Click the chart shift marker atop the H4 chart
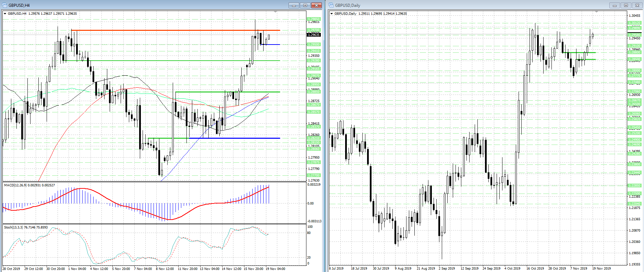644x272 pixels. pyautogui.click(x=275, y=12)
